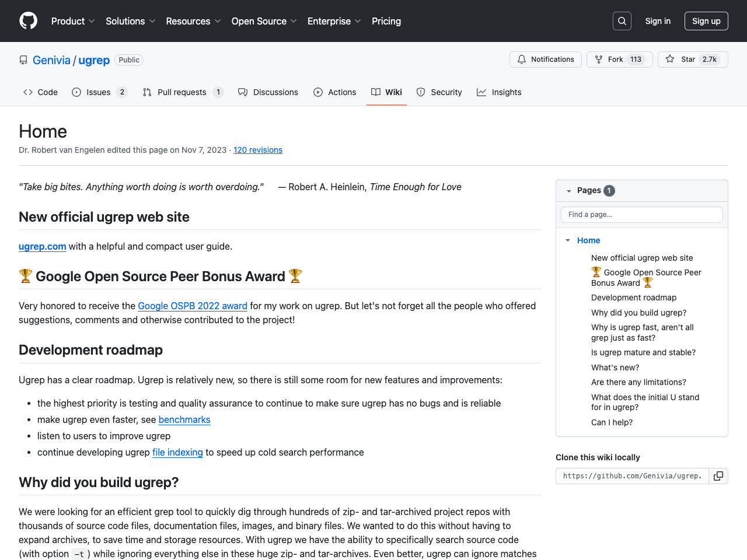The width and height of the screenshot is (747, 560).
Task: Jump to 'Are there any limitations?' in sidebar
Action: point(638,382)
